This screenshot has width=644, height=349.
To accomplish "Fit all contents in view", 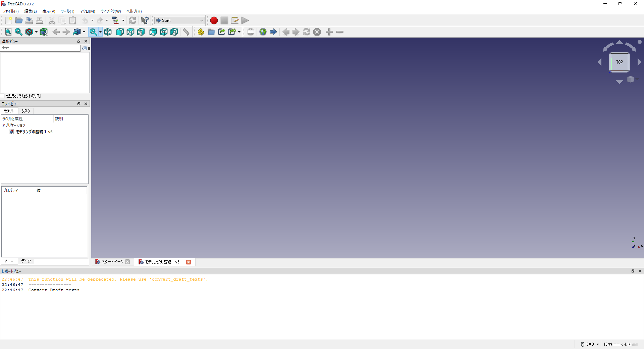I will [x=8, y=32].
